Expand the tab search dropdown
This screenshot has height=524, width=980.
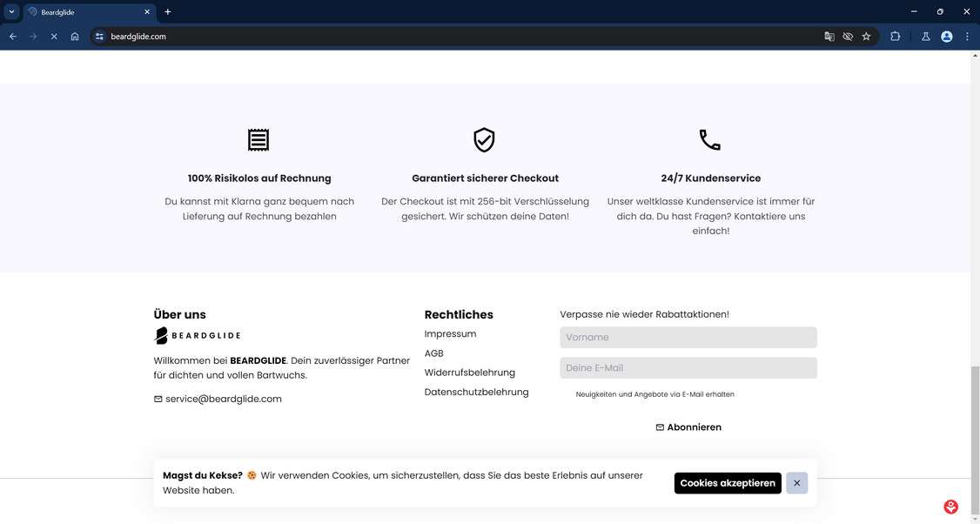point(11,11)
